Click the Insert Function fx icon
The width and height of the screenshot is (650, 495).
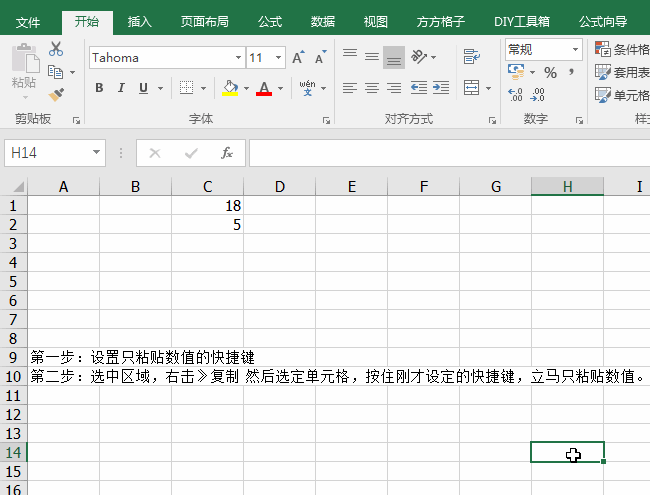[x=227, y=153]
